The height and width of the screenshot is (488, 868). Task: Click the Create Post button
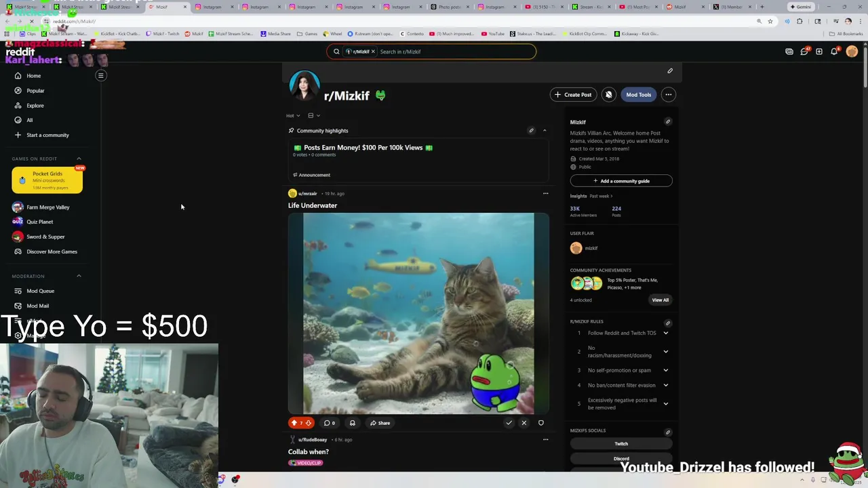click(573, 95)
